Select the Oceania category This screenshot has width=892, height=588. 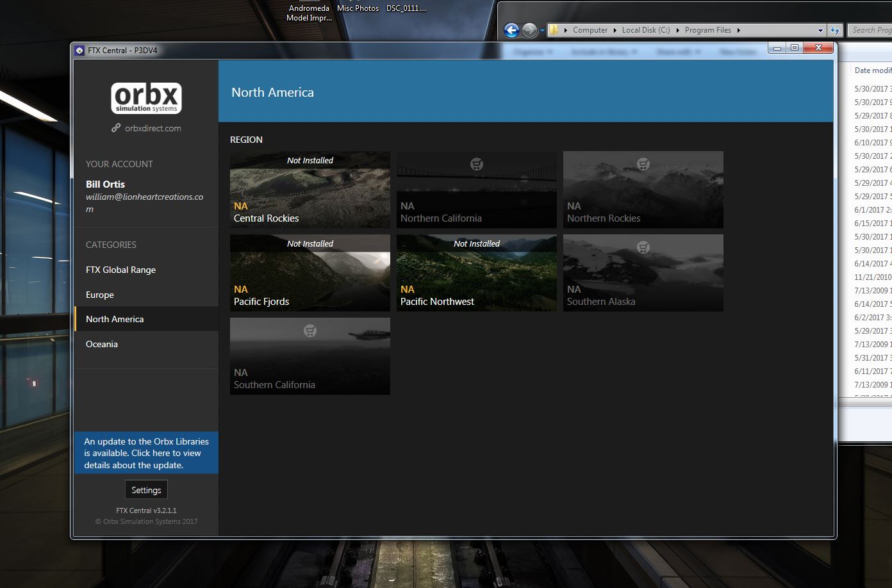pyautogui.click(x=101, y=344)
